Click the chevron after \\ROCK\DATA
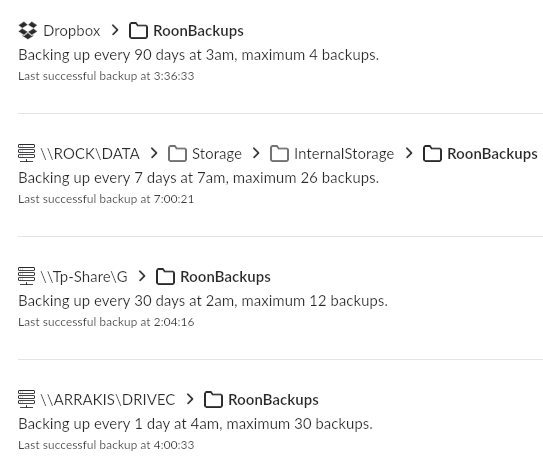Screen dimensions: 543x471 pos(154,153)
